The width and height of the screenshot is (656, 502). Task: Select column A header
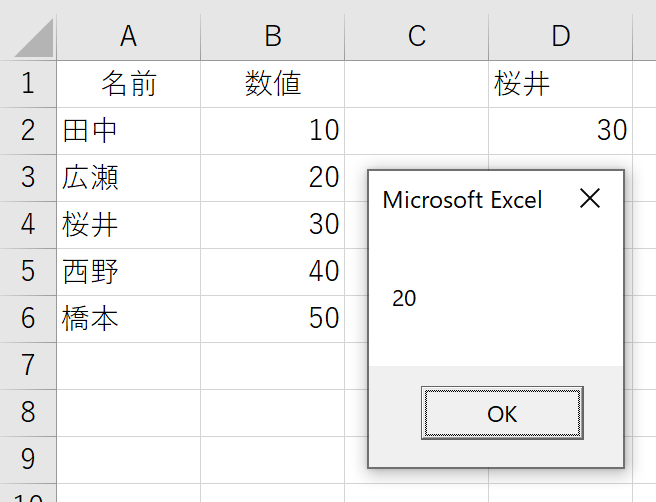click(x=128, y=37)
